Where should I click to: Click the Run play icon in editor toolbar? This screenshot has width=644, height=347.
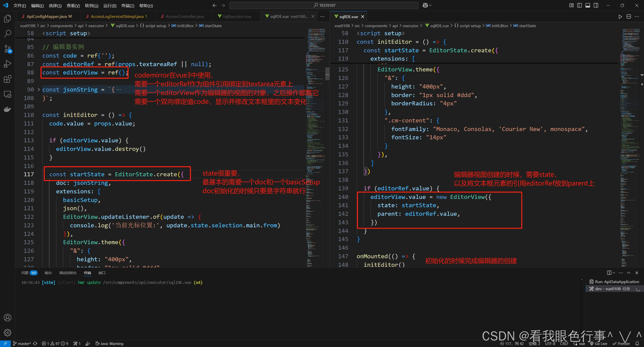(620, 17)
